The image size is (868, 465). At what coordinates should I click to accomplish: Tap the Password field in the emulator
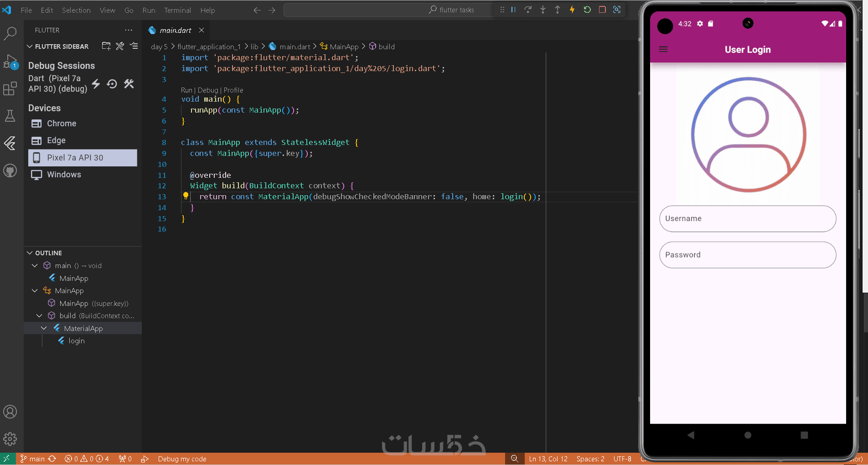748,255
